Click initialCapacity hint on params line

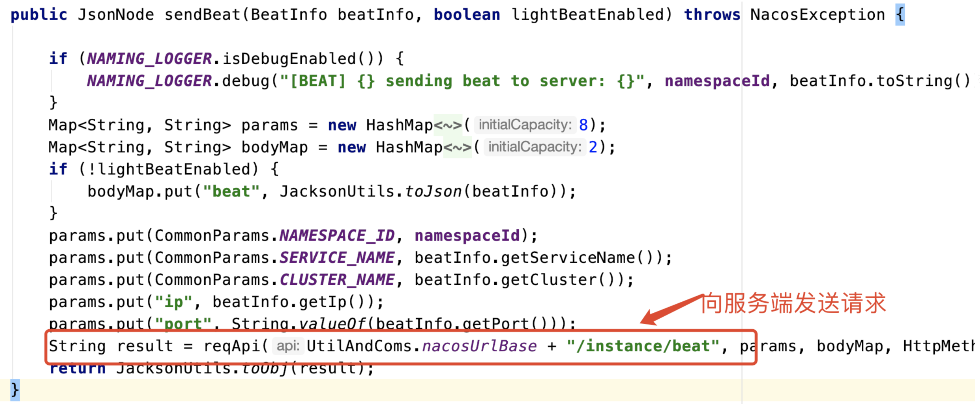525,125
